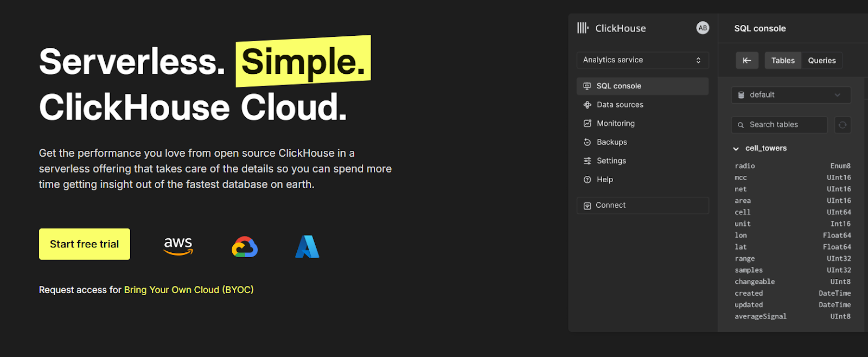The height and width of the screenshot is (357, 868).
Task: Select the created column row
Action: [793, 294]
